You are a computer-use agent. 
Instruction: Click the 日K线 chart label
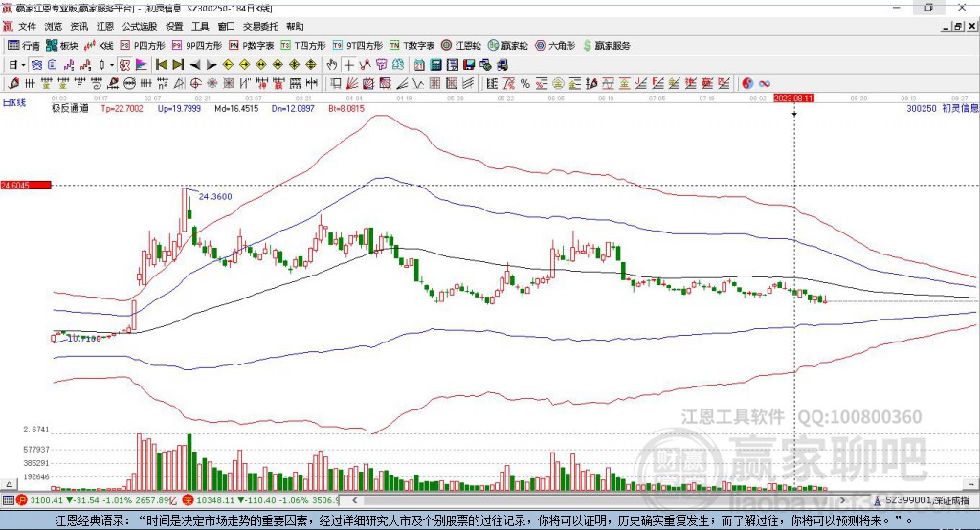click(x=14, y=102)
